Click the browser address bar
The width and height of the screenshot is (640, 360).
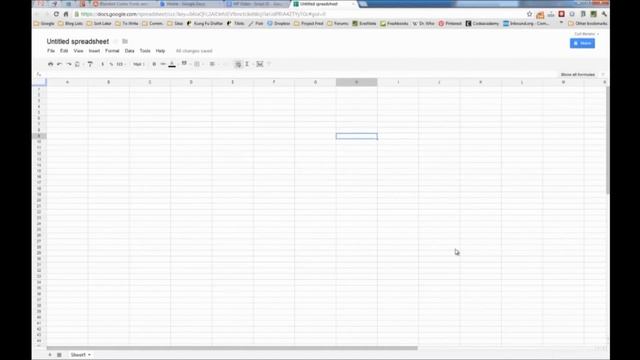point(300,14)
